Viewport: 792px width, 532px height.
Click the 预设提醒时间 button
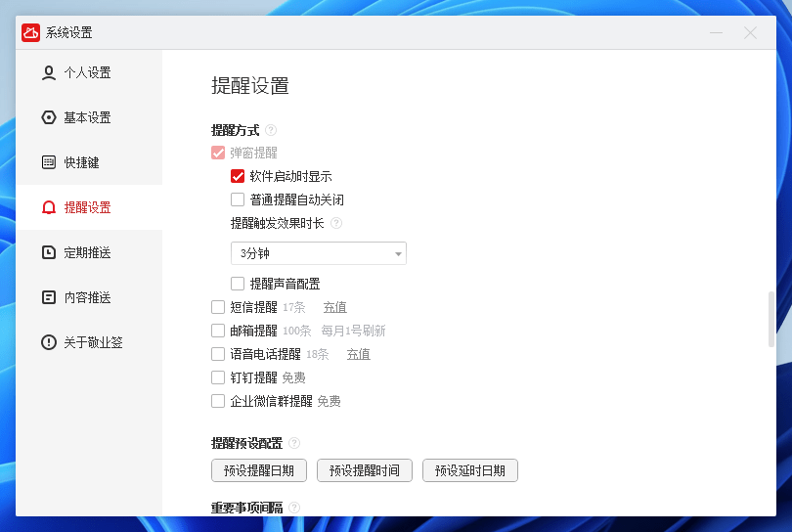pyautogui.click(x=365, y=470)
